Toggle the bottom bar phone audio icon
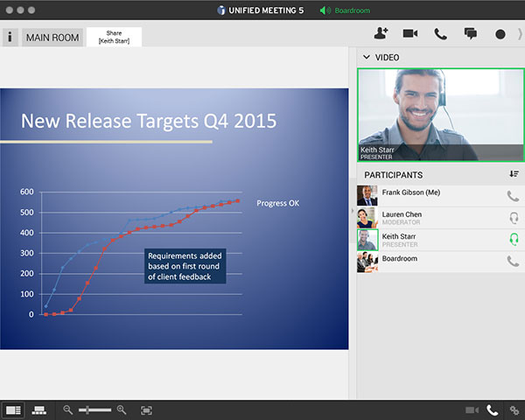 (x=493, y=409)
